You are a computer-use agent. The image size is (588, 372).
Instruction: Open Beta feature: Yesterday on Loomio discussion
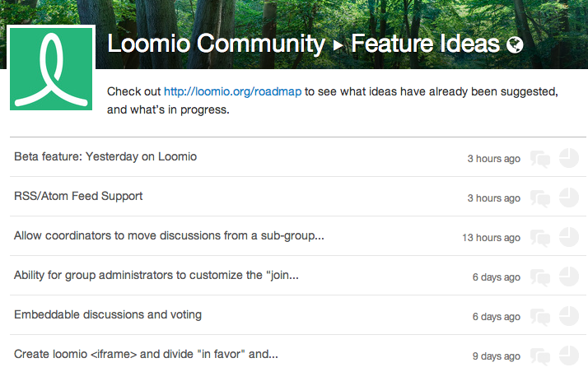105,156
